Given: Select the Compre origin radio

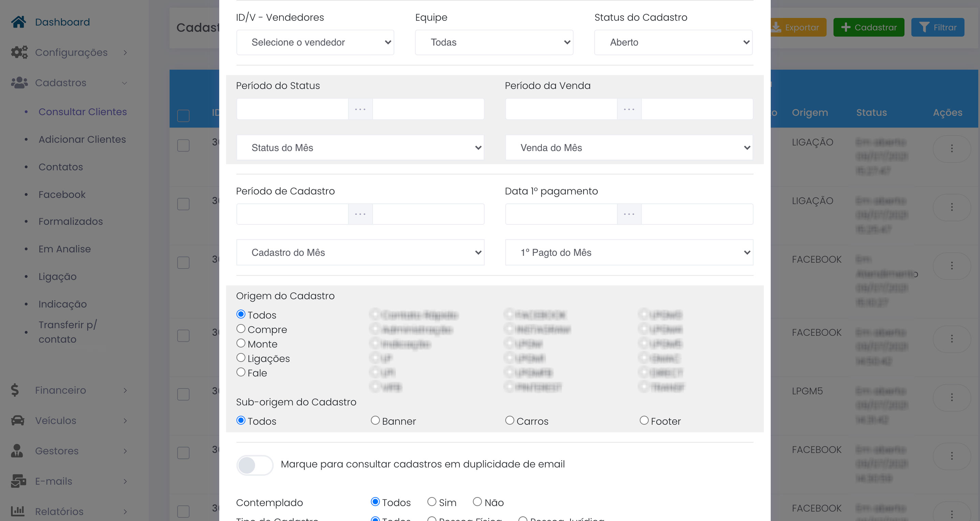Looking at the screenshot, I should pyautogui.click(x=240, y=329).
